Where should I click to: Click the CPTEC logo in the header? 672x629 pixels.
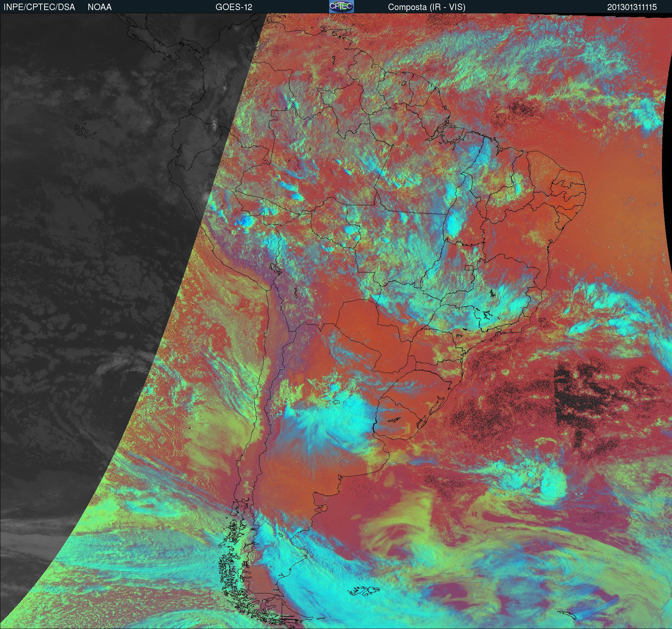tap(341, 6)
